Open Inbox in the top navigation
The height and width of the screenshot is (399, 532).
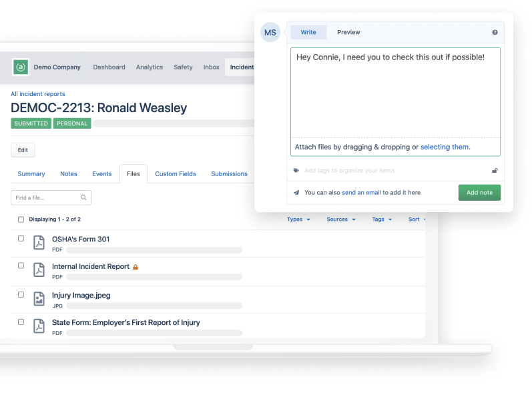[212, 67]
